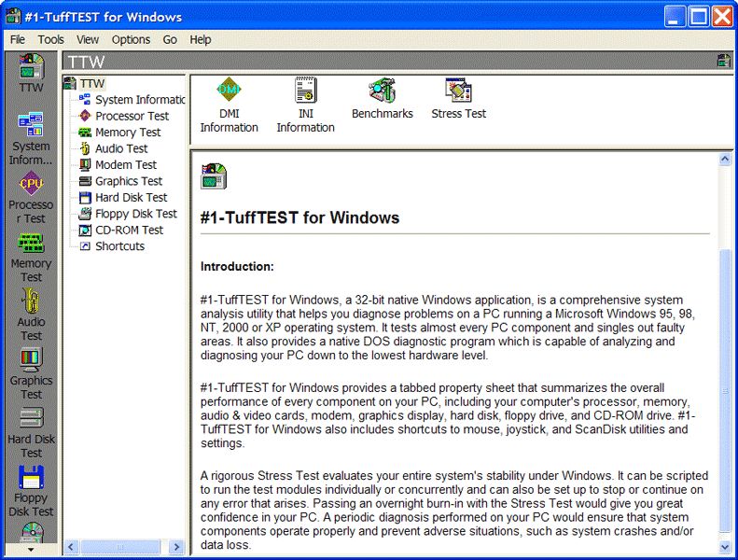Minimize the TuffTEST window
The width and height of the screenshot is (738, 560).
675,17
